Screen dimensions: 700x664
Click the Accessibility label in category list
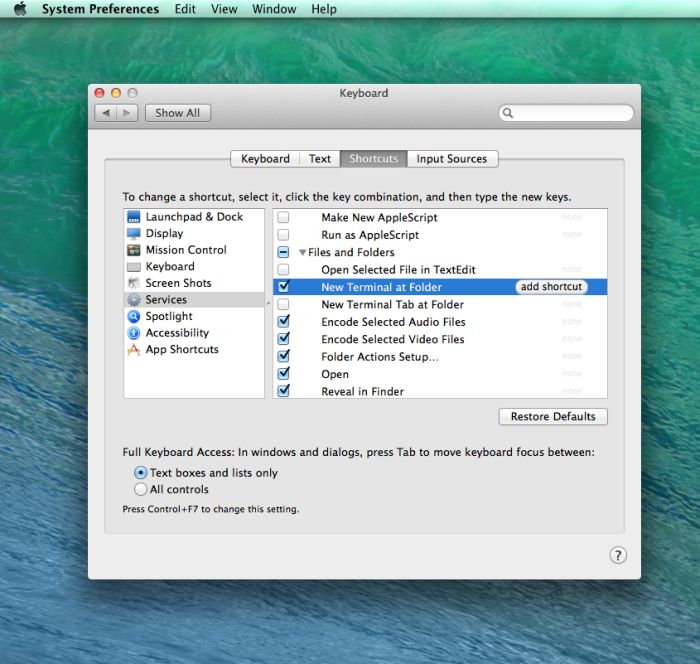click(x=177, y=333)
